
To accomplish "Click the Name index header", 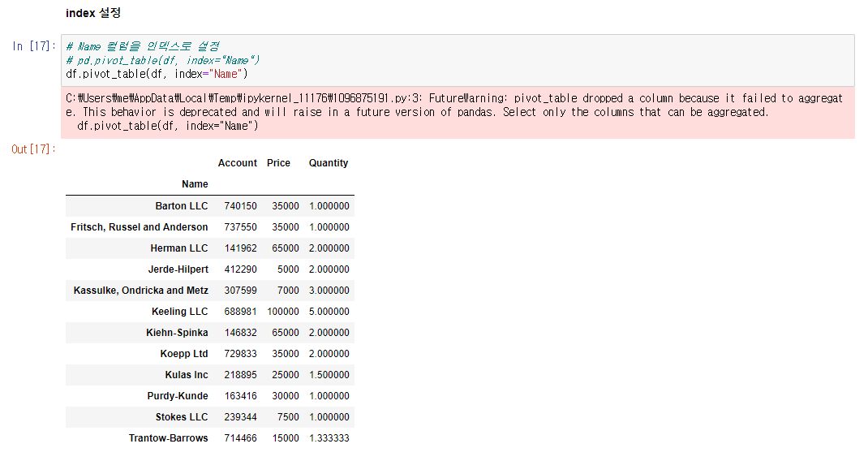I will [195, 184].
